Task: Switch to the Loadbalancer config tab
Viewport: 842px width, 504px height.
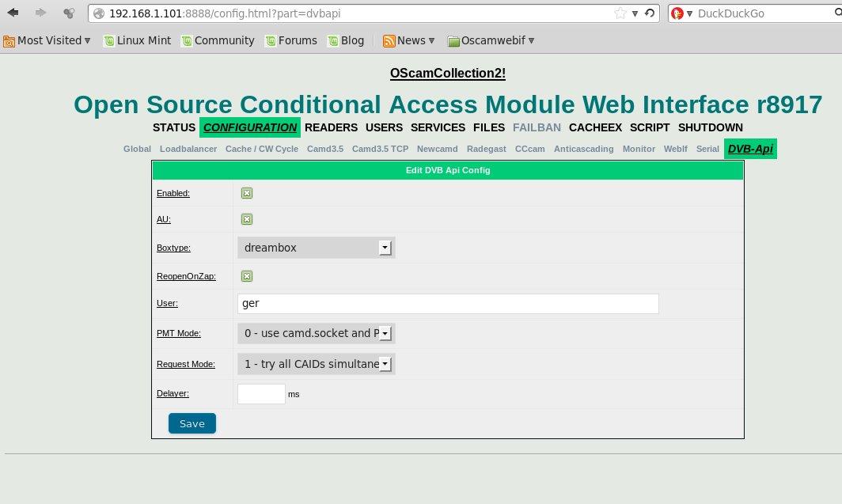Action: tap(188, 150)
